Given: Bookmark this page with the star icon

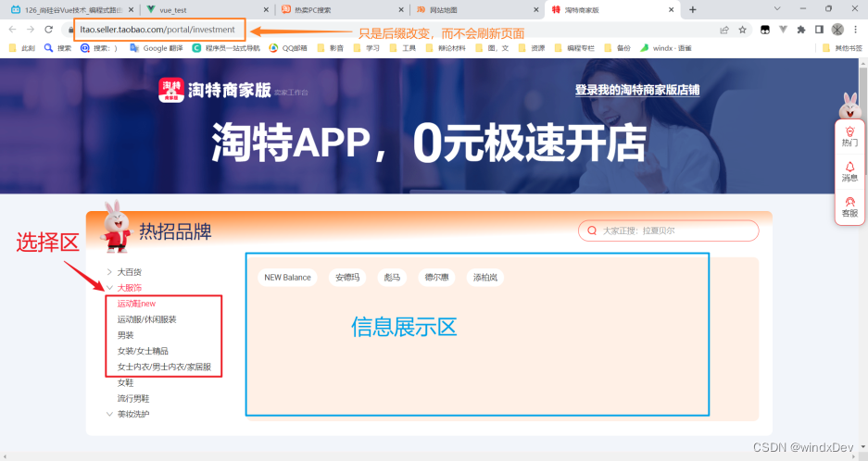Looking at the screenshot, I should pyautogui.click(x=742, y=30).
